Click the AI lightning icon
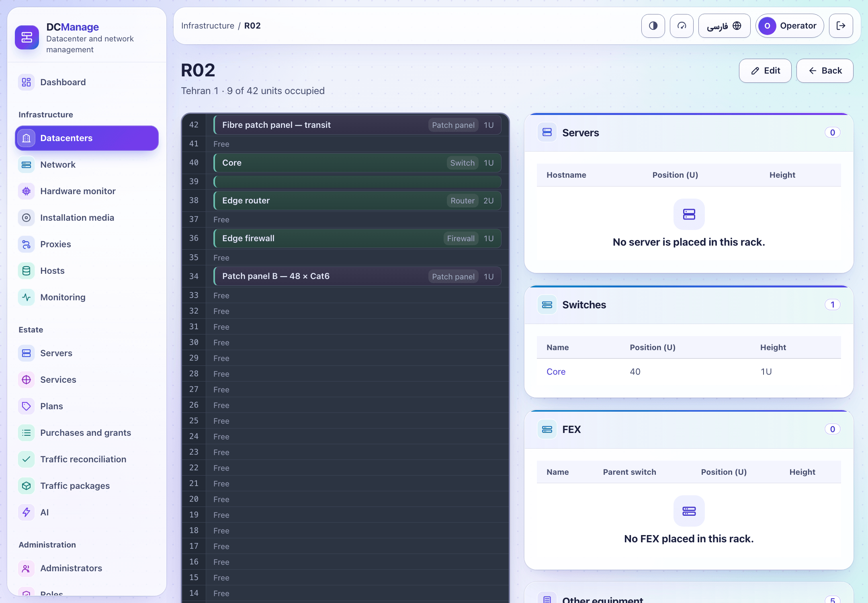The width and height of the screenshot is (868, 603). (x=27, y=512)
